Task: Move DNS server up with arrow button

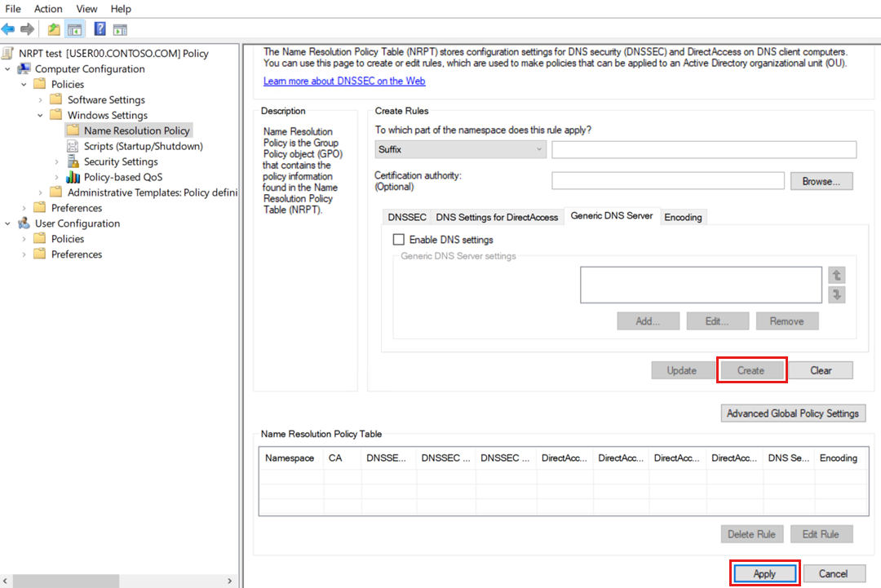Action: 837,276
